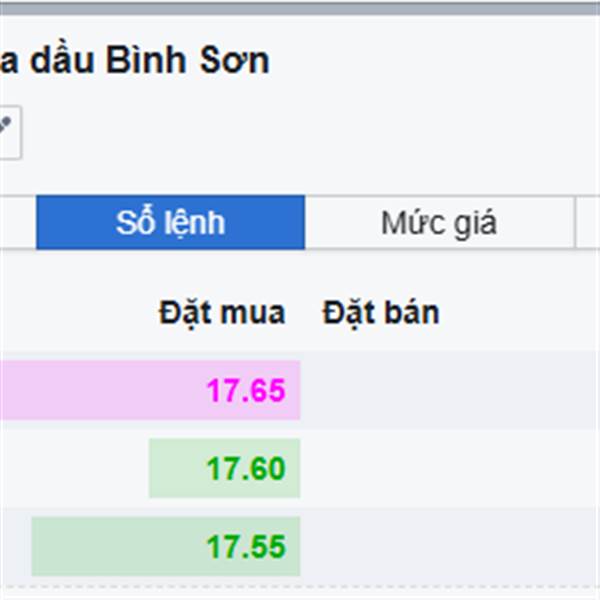The width and height of the screenshot is (600, 600).
Task: Pick the 17.55 bid price
Action: point(246,547)
